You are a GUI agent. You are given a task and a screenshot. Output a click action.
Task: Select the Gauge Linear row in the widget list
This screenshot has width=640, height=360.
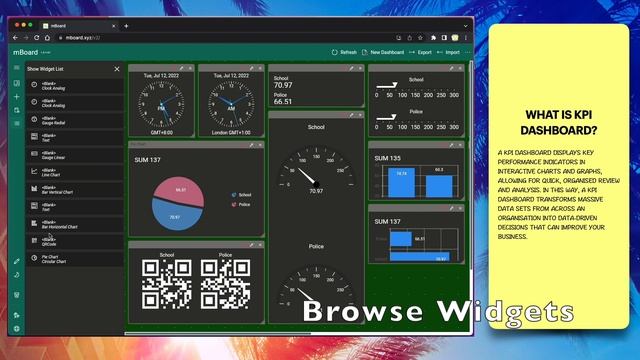[75, 155]
